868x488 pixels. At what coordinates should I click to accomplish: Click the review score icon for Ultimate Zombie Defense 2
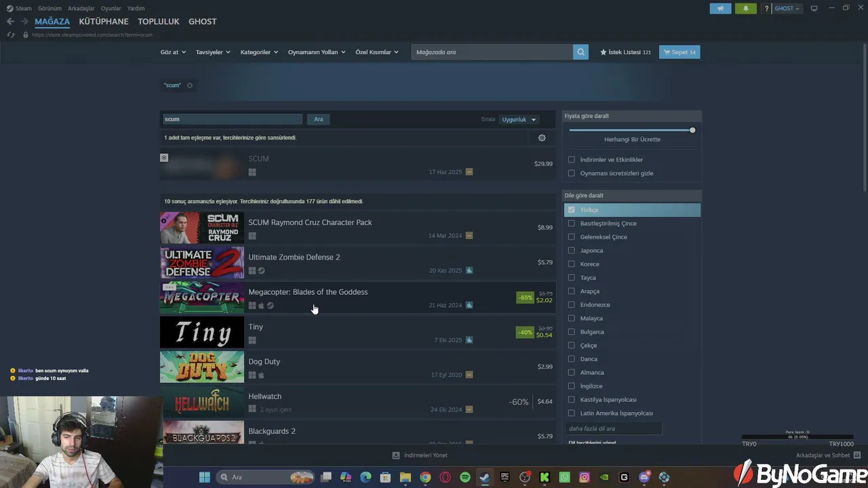coord(469,270)
